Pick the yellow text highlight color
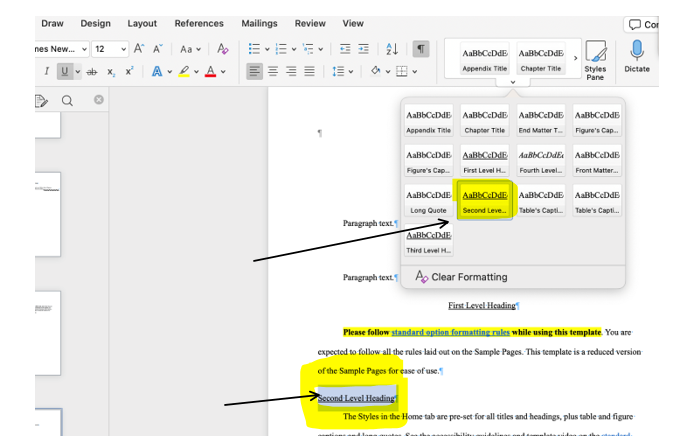Image resolution: width=686 pixels, height=436 pixels. pos(186,71)
